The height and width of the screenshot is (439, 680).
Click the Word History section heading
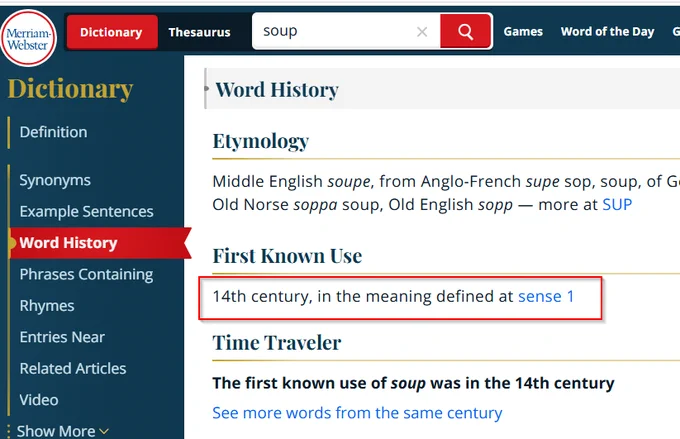click(277, 90)
